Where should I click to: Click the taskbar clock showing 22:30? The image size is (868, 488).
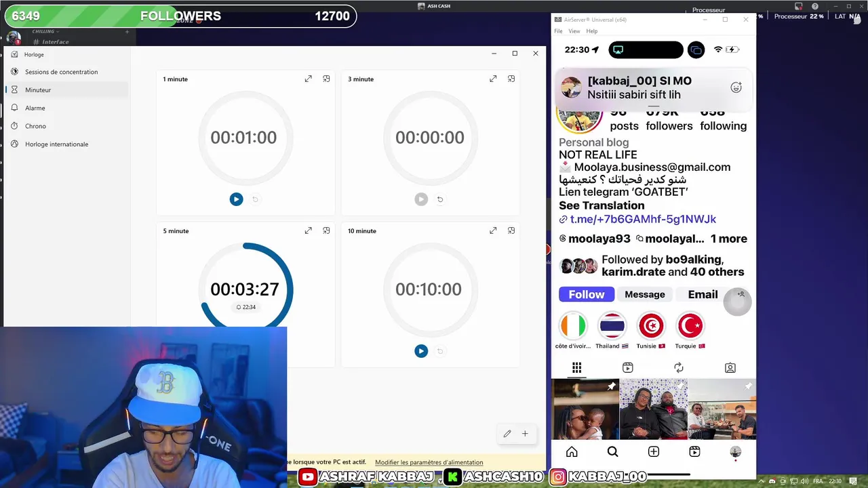coord(835,481)
